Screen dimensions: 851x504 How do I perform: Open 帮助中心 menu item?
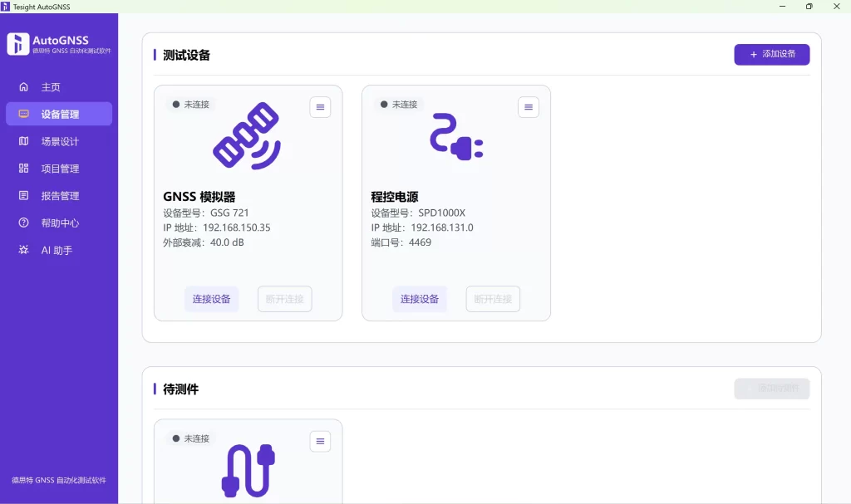pyautogui.click(x=59, y=223)
